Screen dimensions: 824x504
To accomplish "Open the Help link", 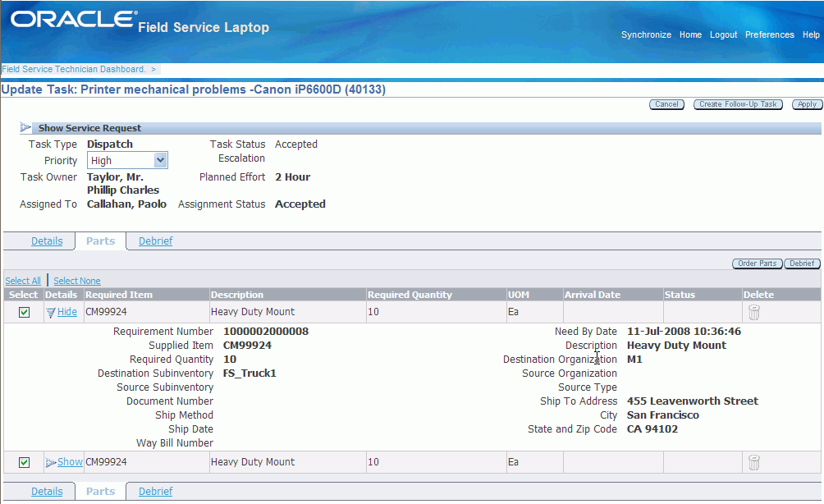I will point(811,34).
